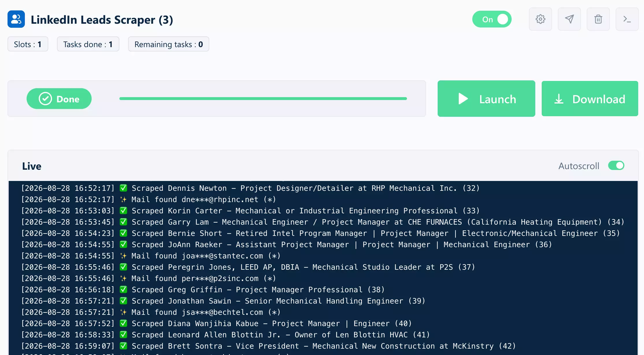Click the Scraped Diana Wanjihia Kabue log line
Viewport: 644px width, 355px height.
coord(216,323)
